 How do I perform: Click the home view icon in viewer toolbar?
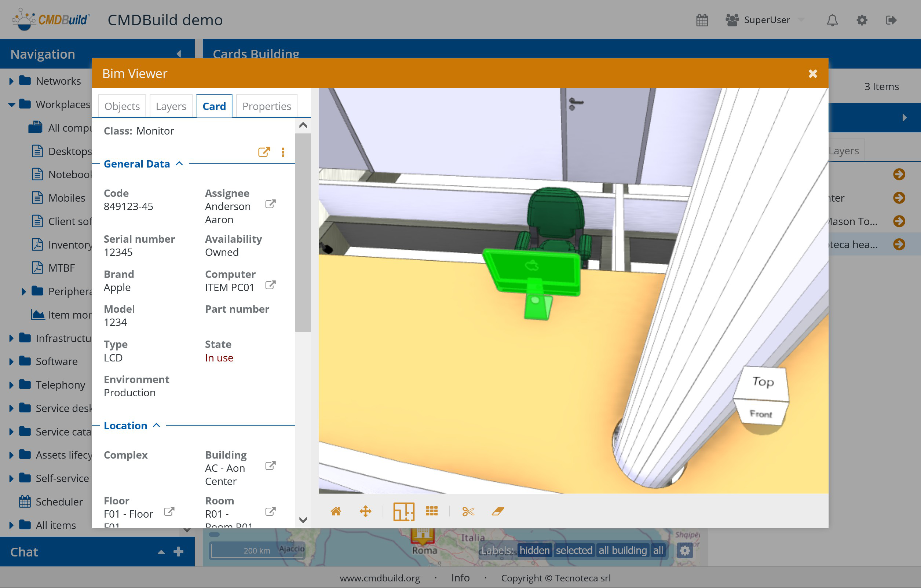[x=336, y=511]
